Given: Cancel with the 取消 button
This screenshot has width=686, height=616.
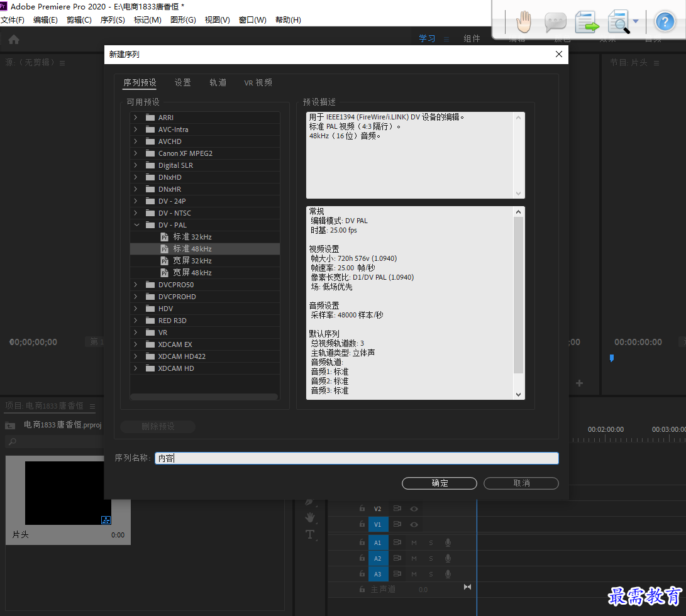Looking at the screenshot, I should [521, 483].
